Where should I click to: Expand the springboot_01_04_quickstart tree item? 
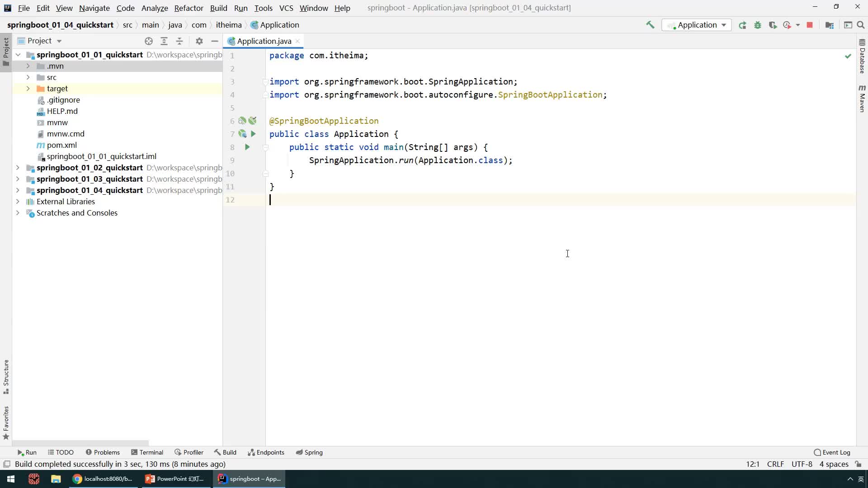pos(17,190)
